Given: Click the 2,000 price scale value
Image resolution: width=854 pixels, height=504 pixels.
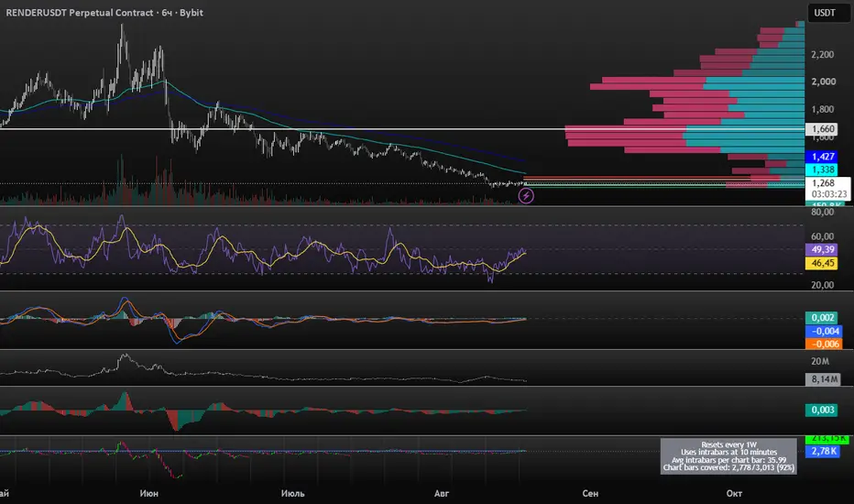Looking at the screenshot, I should click(x=823, y=82).
